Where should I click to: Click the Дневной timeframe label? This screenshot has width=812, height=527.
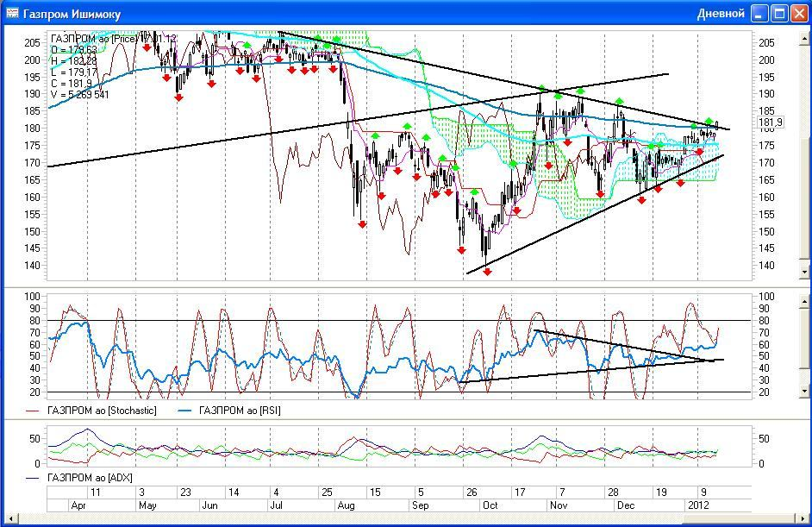[720, 14]
